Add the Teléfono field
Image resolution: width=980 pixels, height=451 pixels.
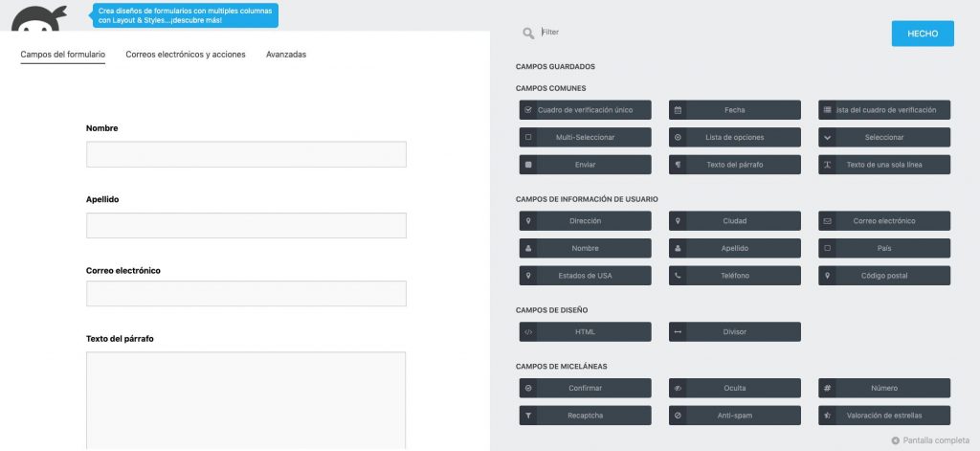coord(734,276)
